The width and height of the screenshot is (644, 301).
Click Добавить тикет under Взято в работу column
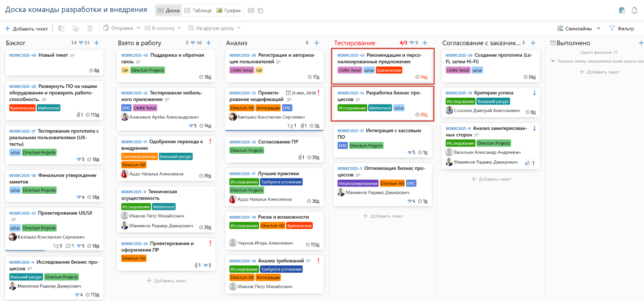tap(166, 281)
